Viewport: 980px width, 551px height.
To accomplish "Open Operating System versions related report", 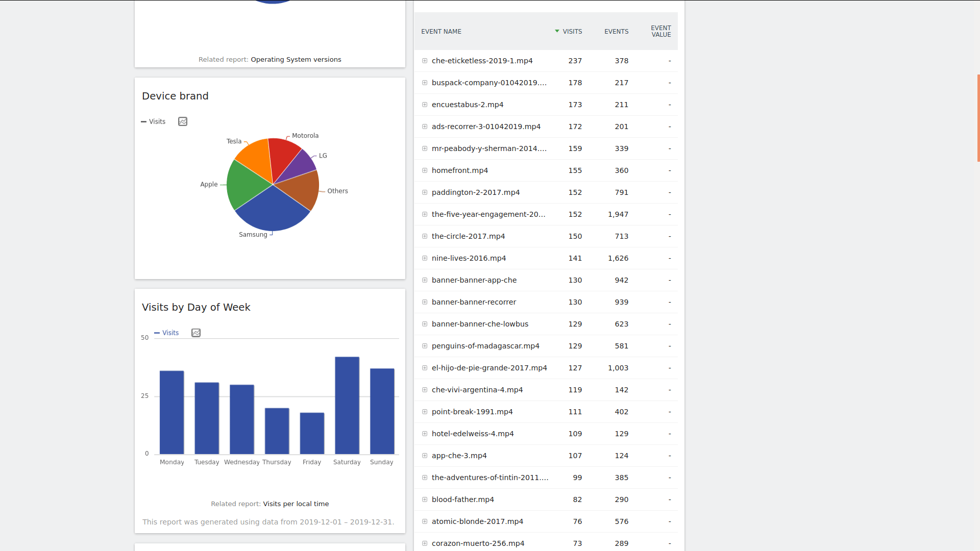I will point(296,60).
